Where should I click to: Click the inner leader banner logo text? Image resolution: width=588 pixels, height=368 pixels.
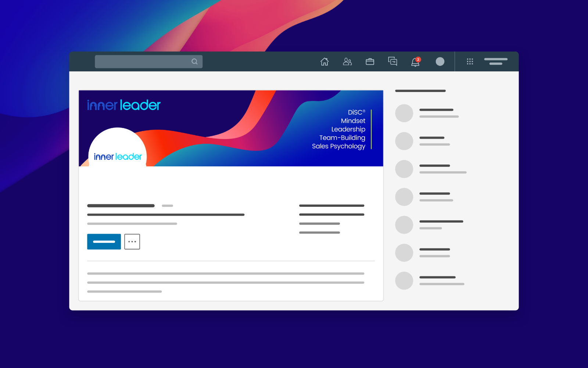click(123, 105)
